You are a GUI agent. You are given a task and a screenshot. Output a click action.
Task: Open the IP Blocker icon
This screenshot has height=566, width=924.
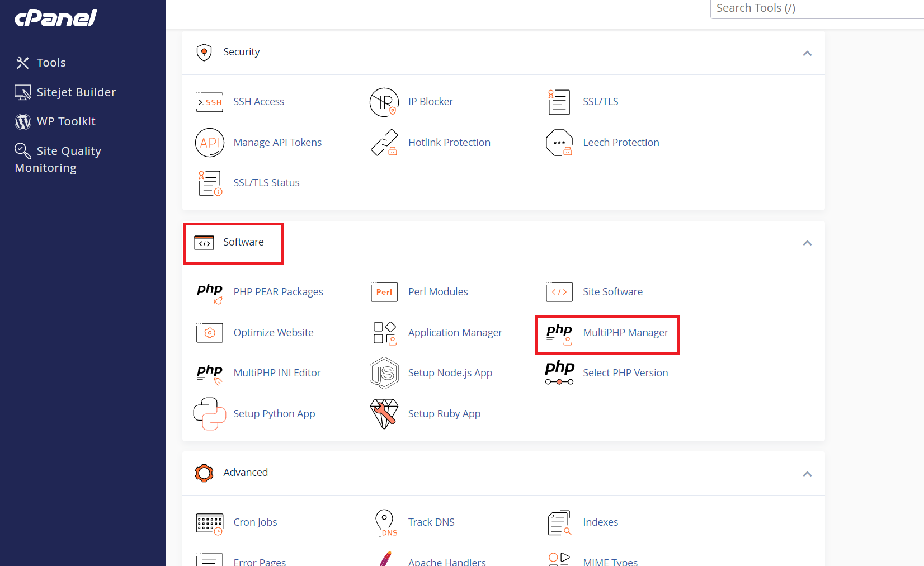(x=384, y=102)
